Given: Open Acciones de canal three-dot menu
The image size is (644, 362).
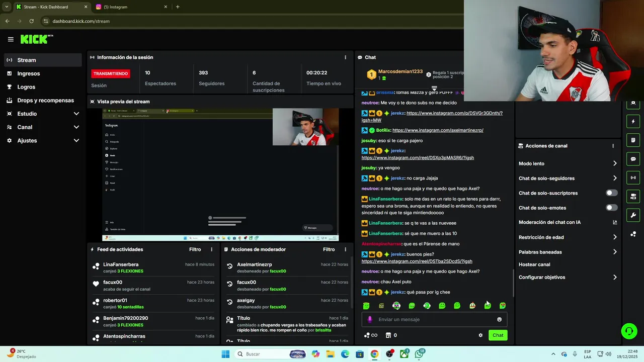Looking at the screenshot, I should point(613,146).
